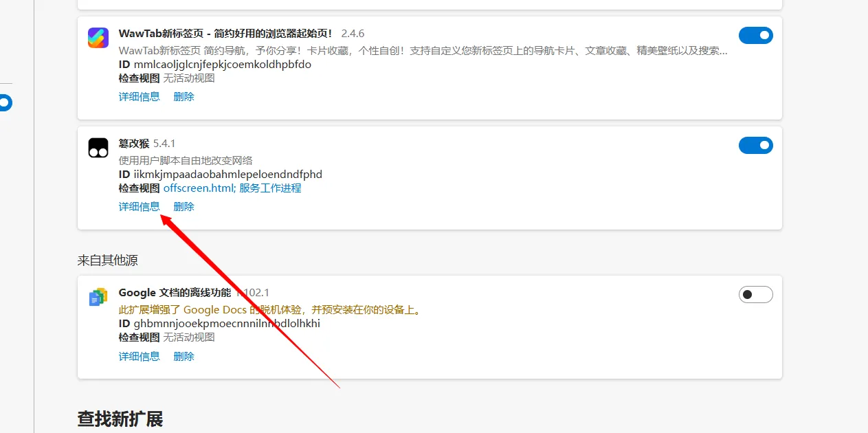Inspect the offscreen.html view link
The width and height of the screenshot is (868, 433).
[198, 188]
